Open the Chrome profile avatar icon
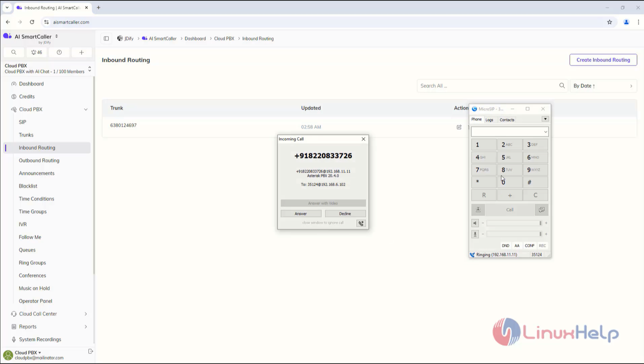This screenshot has width=644, height=364. click(626, 22)
